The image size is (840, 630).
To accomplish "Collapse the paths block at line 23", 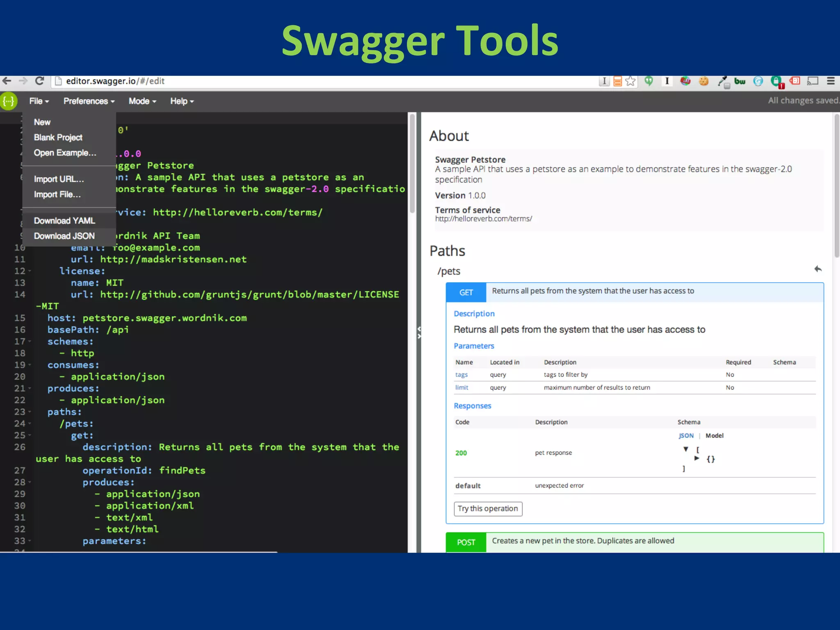I will pyautogui.click(x=30, y=411).
